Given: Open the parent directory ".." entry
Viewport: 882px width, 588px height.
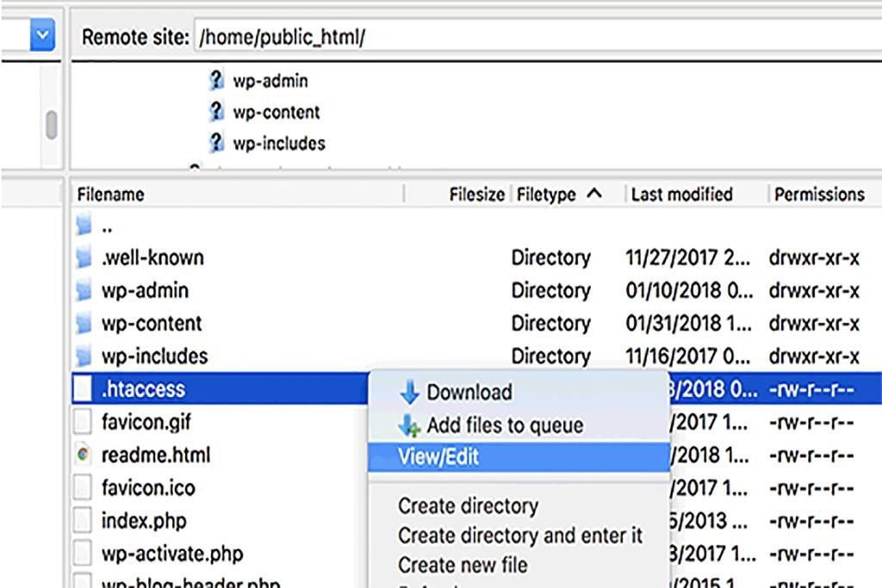Looking at the screenshot, I should point(107,227).
